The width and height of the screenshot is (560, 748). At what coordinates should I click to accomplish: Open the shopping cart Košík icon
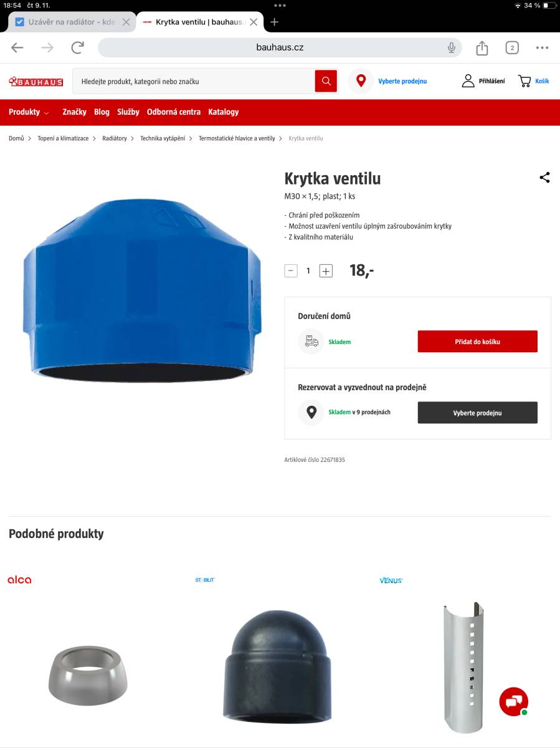(x=524, y=81)
